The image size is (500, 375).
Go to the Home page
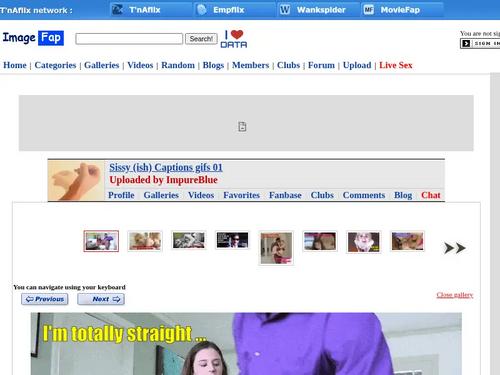[15, 65]
